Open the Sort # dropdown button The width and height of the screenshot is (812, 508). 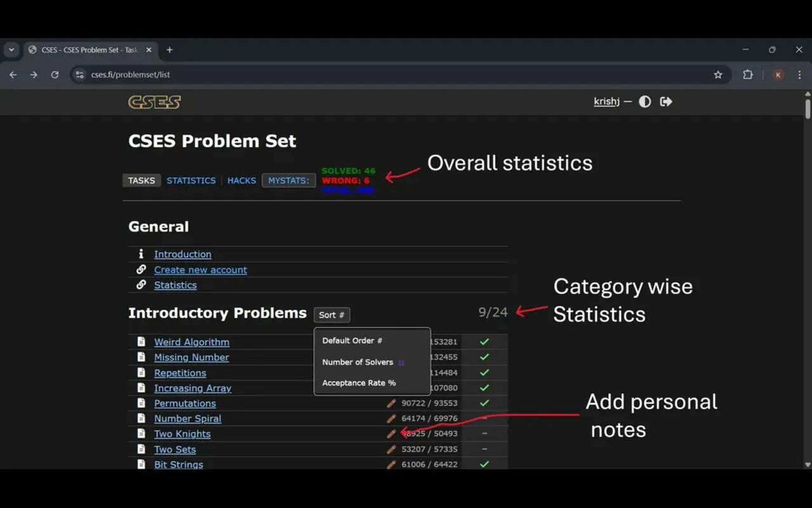[331, 315]
